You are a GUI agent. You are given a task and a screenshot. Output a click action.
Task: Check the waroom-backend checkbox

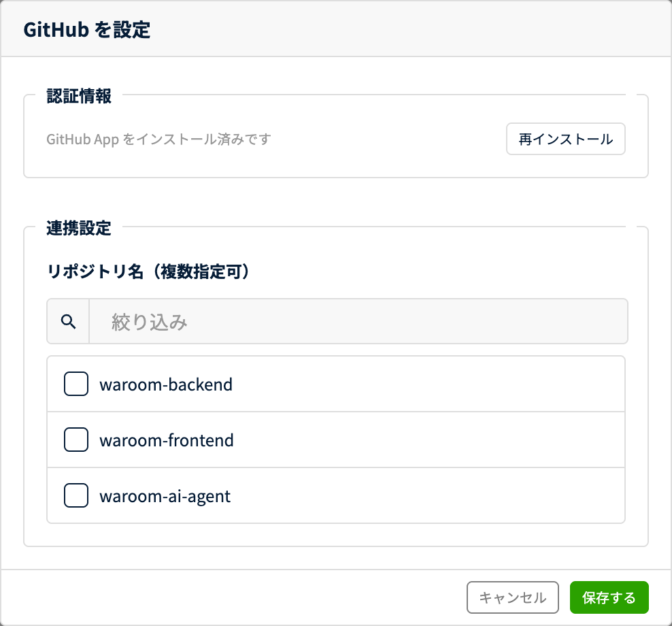[76, 384]
